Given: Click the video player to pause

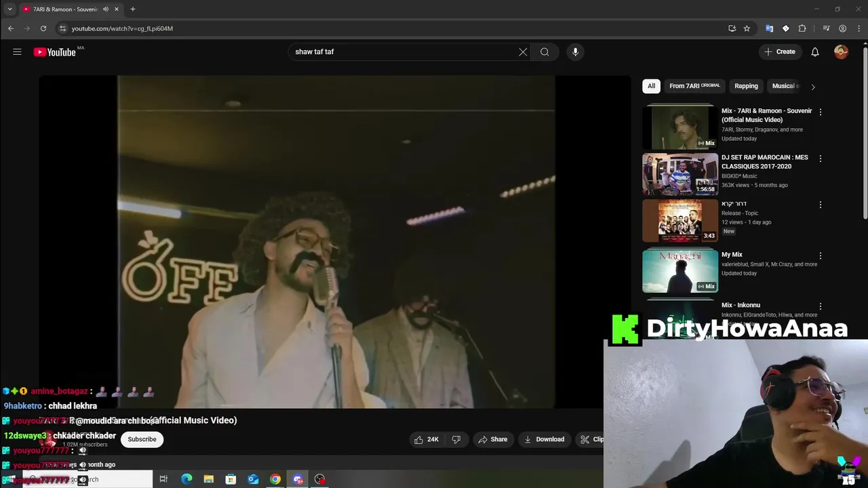Looking at the screenshot, I should click(x=336, y=242).
